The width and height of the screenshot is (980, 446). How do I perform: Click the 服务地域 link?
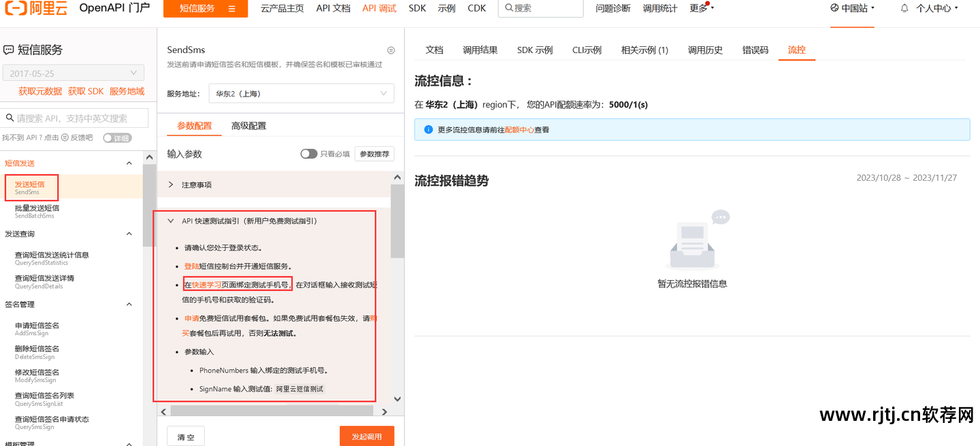[127, 91]
